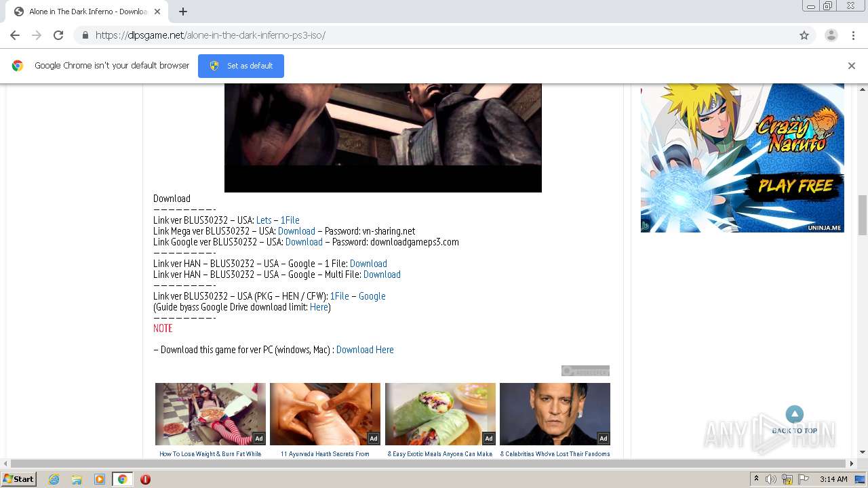Click How To Lose Weight ad caption
Image resolution: width=868 pixels, height=488 pixels.
click(210, 454)
